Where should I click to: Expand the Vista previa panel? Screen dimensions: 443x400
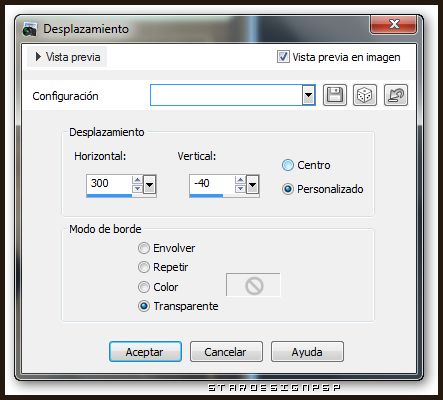[68, 57]
